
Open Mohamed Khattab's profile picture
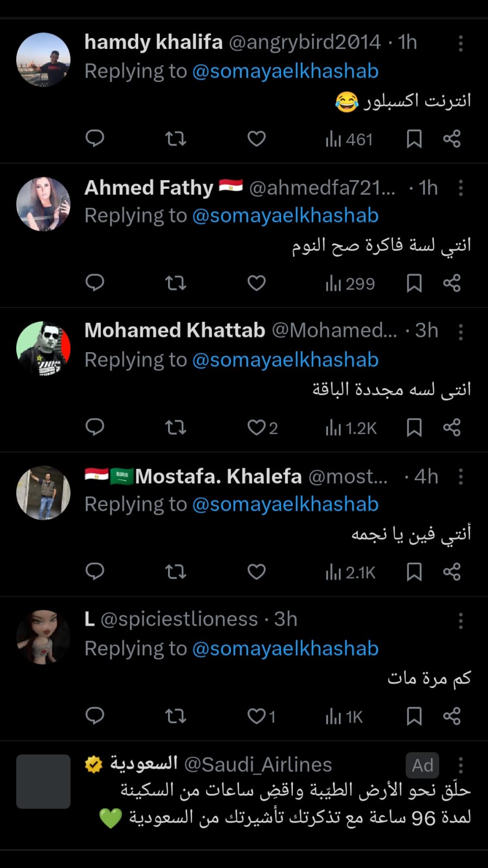43,348
